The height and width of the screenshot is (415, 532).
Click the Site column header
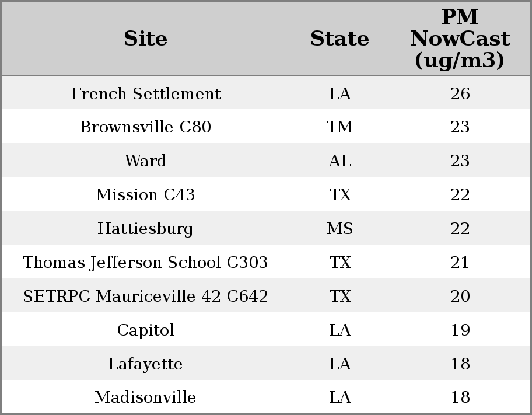point(145,39)
